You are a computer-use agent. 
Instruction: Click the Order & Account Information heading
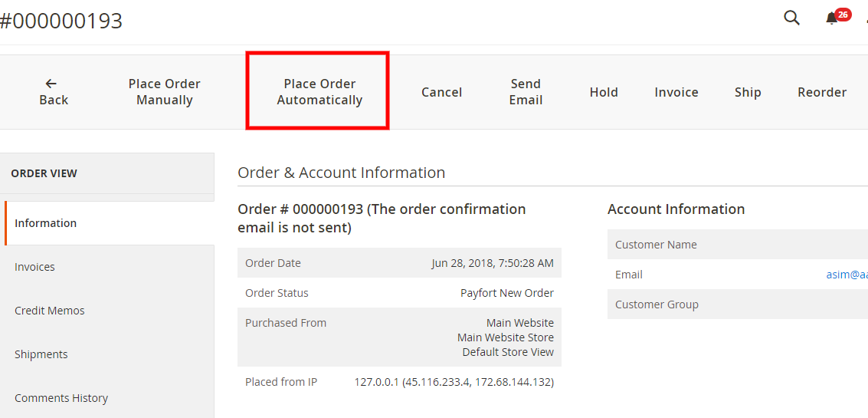click(341, 173)
